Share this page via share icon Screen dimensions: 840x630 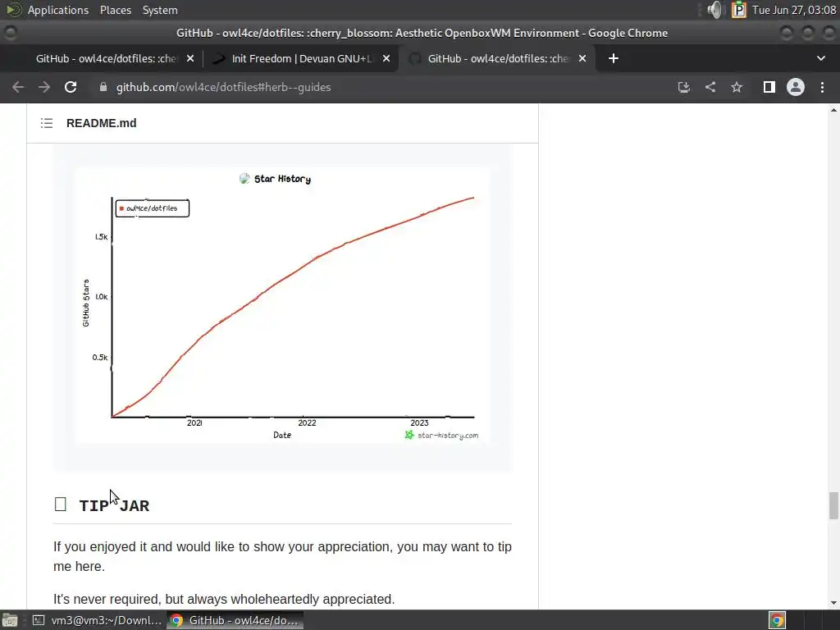click(710, 87)
